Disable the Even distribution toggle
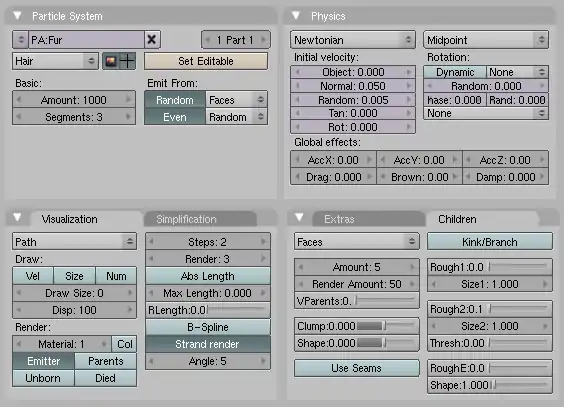 pyautogui.click(x=175, y=117)
